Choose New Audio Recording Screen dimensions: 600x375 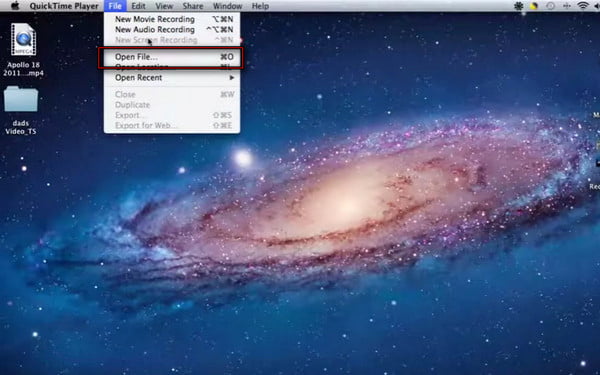[172, 29]
